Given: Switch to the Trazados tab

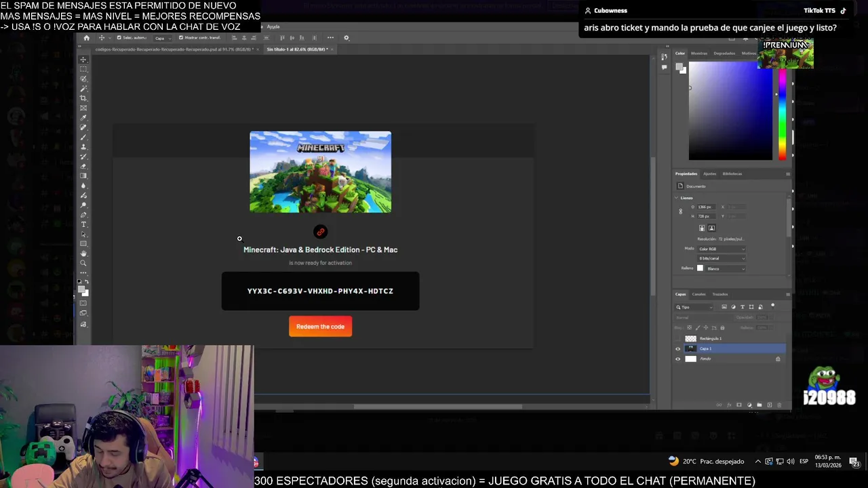Looking at the screenshot, I should pyautogui.click(x=720, y=294).
